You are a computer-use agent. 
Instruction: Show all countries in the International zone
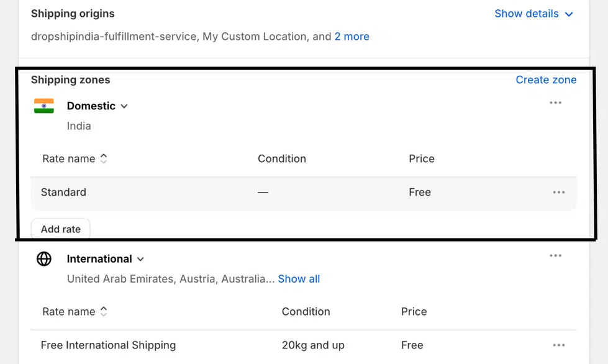point(299,279)
